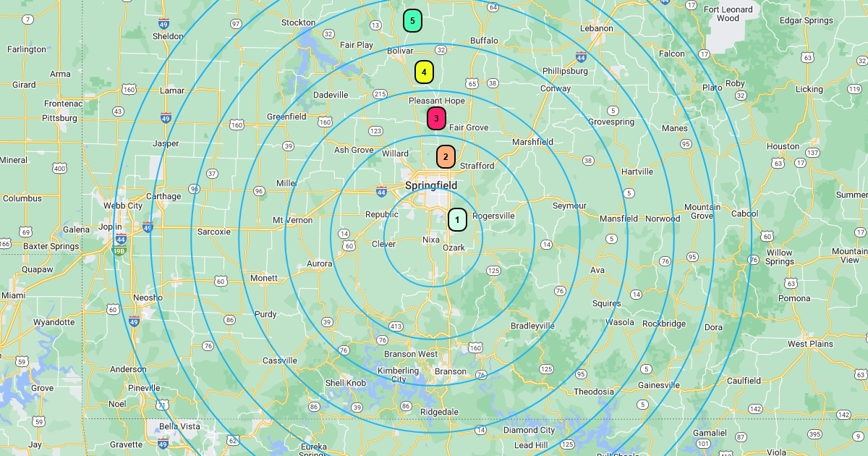Select the West Plains town label
The height and width of the screenshot is (456, 868).
point(810,344)
